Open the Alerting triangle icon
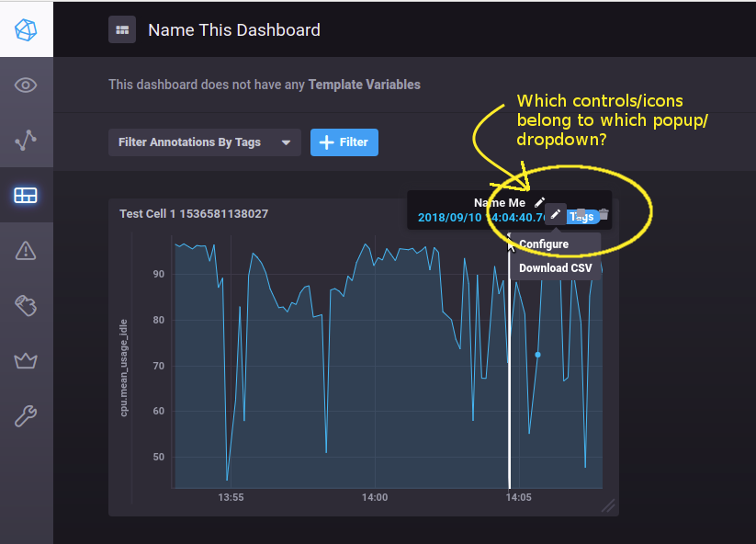 click(26, 250)
